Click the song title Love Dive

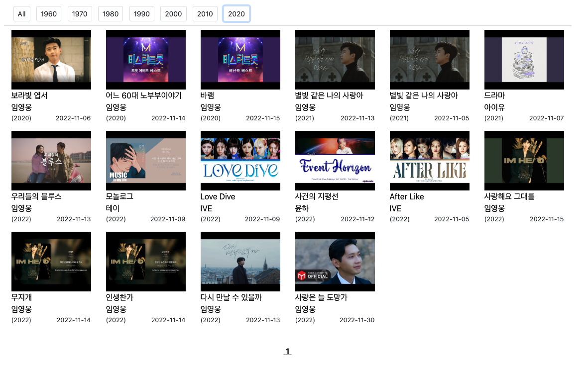218,196
